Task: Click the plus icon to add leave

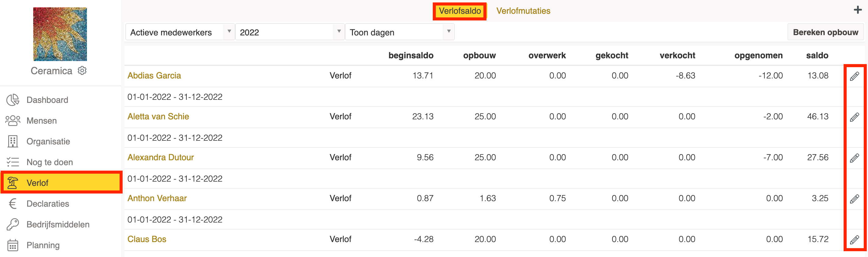Action: [x=858, y=10]
